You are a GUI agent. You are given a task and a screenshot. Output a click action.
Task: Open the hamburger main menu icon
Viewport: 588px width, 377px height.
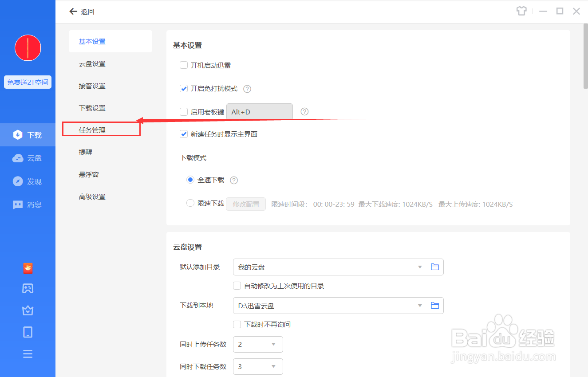tap(28, 354)
